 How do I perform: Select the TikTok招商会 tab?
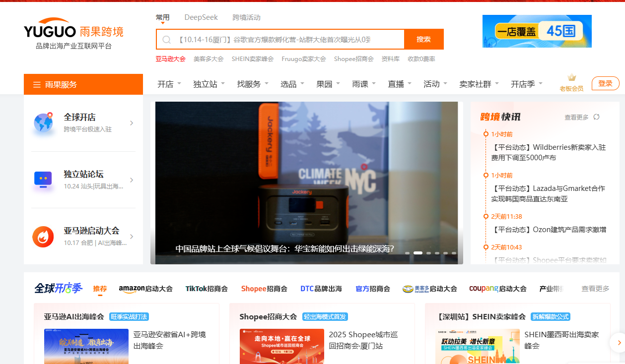(207, 289)
